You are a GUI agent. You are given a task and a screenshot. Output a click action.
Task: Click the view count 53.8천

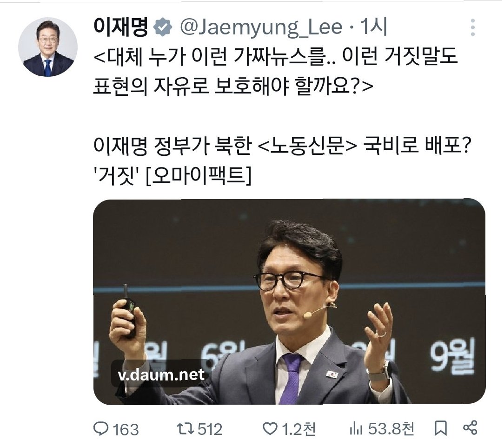(x=391, y=429)
